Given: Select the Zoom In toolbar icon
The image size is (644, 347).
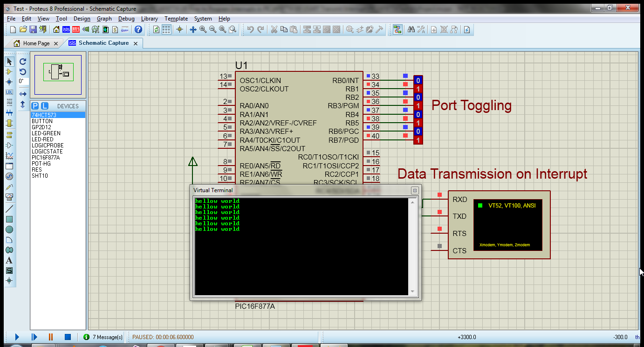Looking at the screenshot, I should pos(203,29).
